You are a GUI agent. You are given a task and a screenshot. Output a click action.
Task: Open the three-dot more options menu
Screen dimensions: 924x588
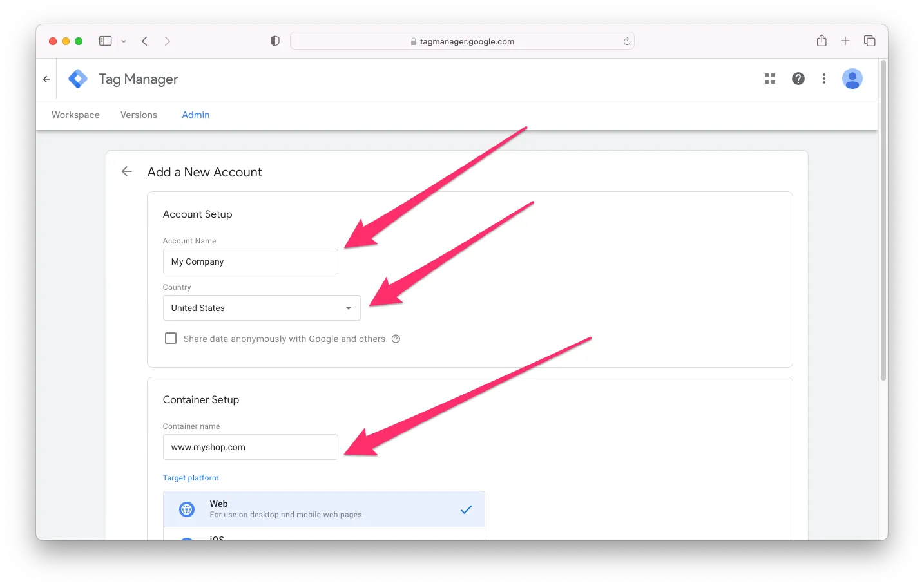[x=823, y=79]
